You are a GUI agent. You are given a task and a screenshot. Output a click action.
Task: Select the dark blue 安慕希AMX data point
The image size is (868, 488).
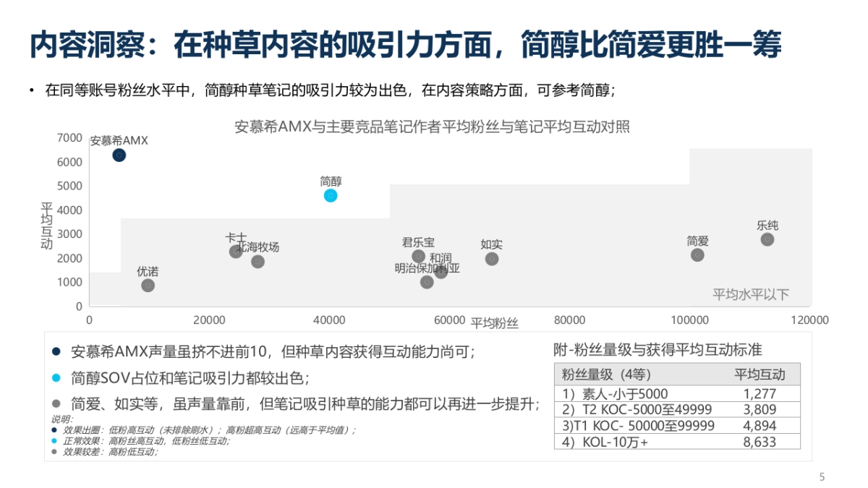click(118, 154)
